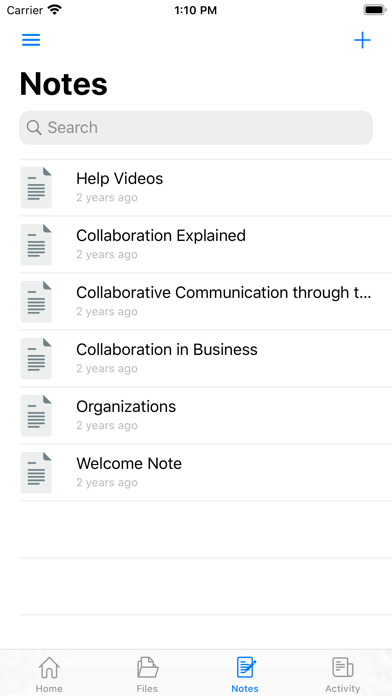Viewport: 392px width, 696px height.
Task: Tap the Collaboration Explained document icon
Action: (36, 245)
